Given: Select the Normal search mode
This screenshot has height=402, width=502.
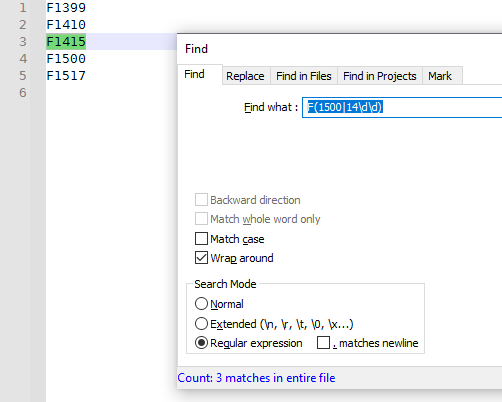Looking at the screenshot, I should (201, 304).
